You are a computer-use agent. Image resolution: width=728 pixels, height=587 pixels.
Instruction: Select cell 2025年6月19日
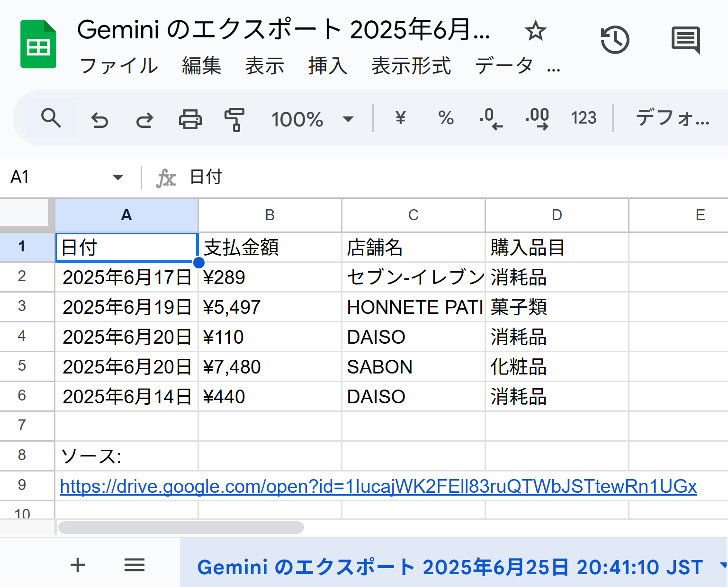click(x=126, y=307)
